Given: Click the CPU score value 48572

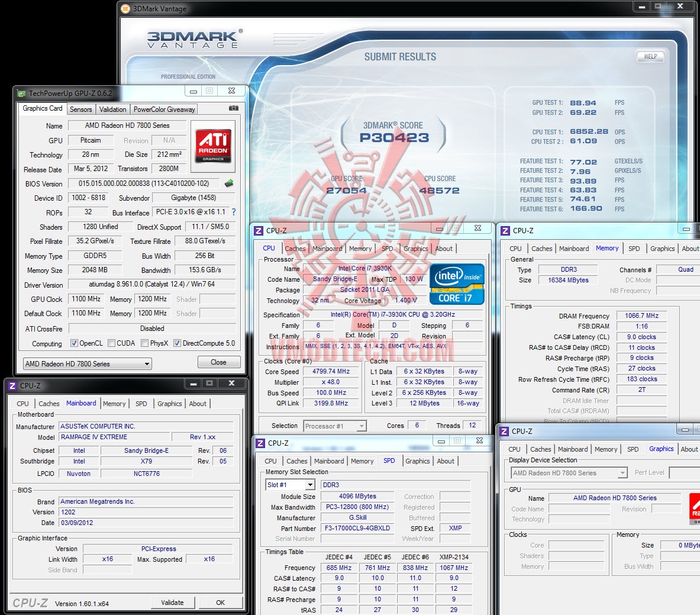Looking at the screenshot, I should point(439,191).
